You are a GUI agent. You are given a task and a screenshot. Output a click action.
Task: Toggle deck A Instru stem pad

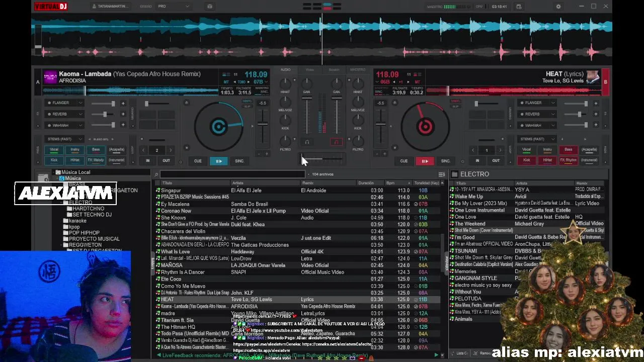[x=75, y=150]
